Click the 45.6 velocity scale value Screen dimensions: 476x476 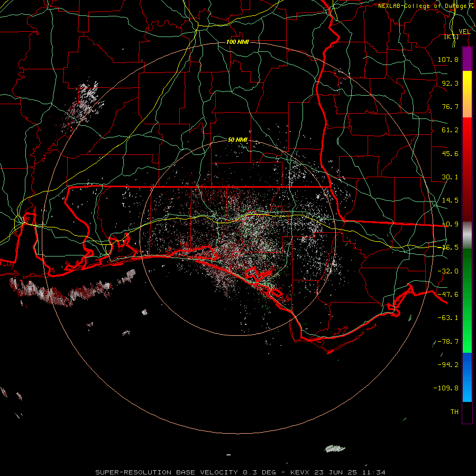(x=450, y=153)
